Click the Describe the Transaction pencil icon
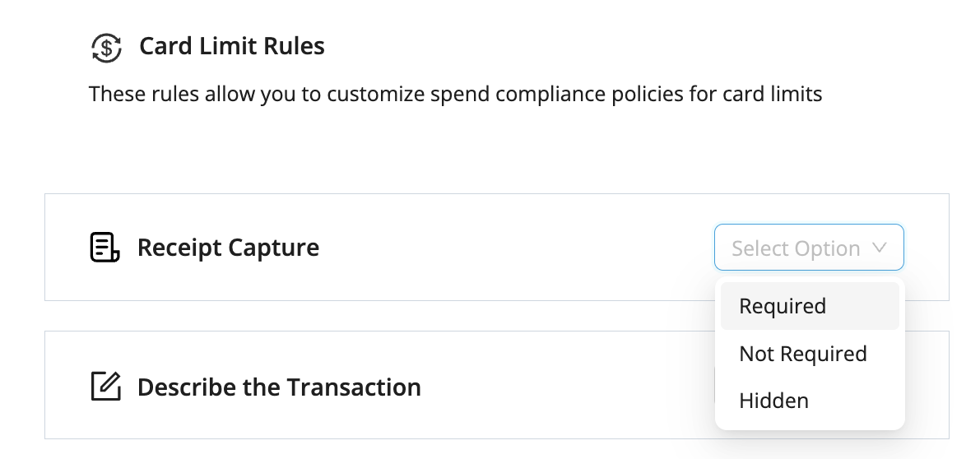This screenshot has width=980, height=459. (x=105, y=386)
